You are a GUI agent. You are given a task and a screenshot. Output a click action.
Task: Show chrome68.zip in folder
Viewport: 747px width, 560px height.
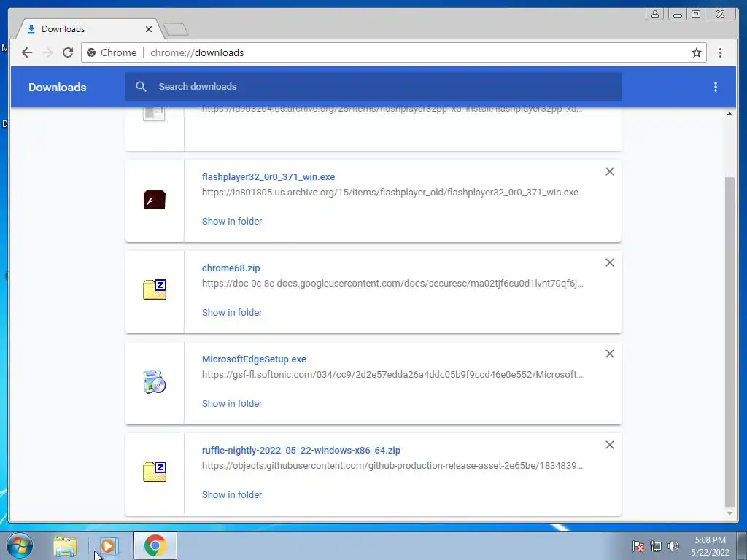point(232,312)
